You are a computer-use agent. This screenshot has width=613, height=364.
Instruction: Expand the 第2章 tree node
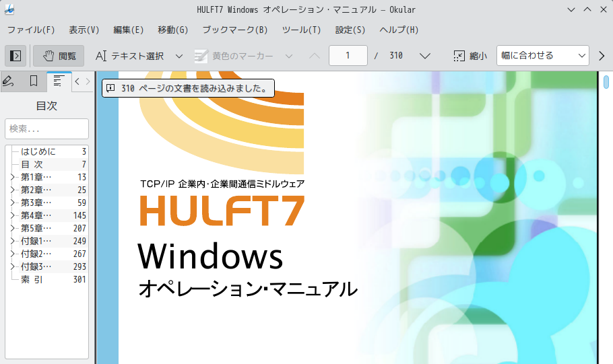pos(13,190)
